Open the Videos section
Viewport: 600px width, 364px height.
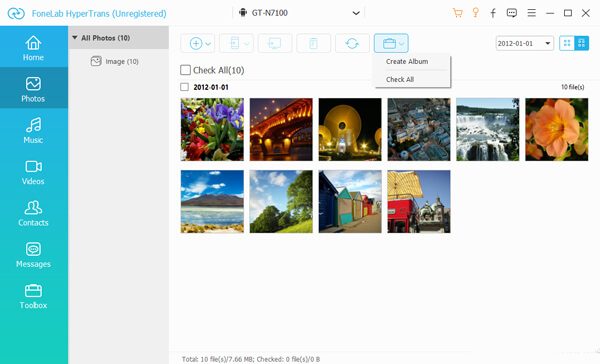click(34, 171)
